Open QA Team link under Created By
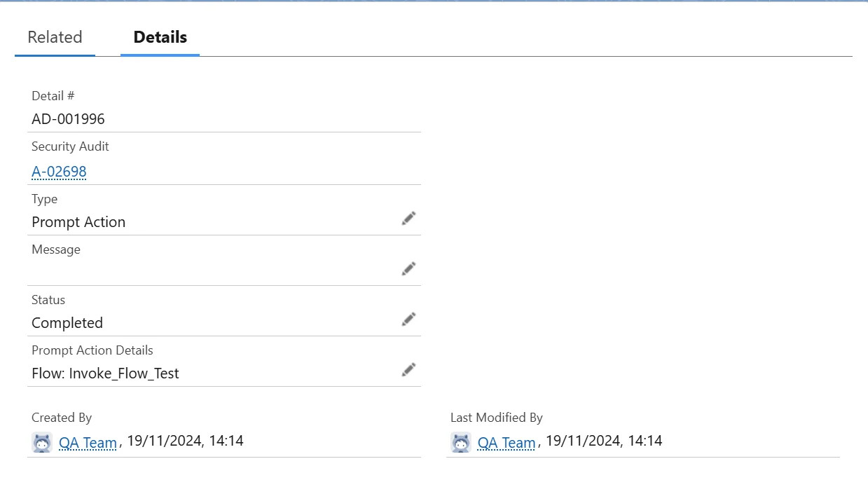Screen dimensions: 868x494 point(88,443)
